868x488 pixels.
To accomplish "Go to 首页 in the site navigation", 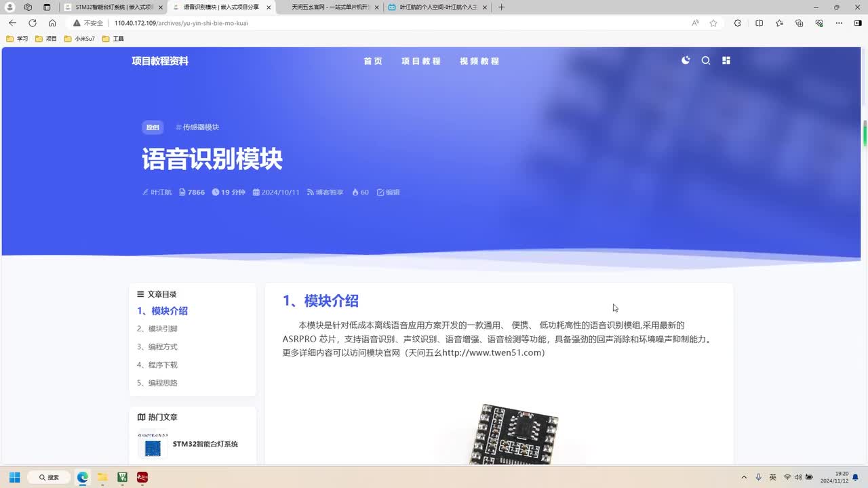I will click(373, 61).
